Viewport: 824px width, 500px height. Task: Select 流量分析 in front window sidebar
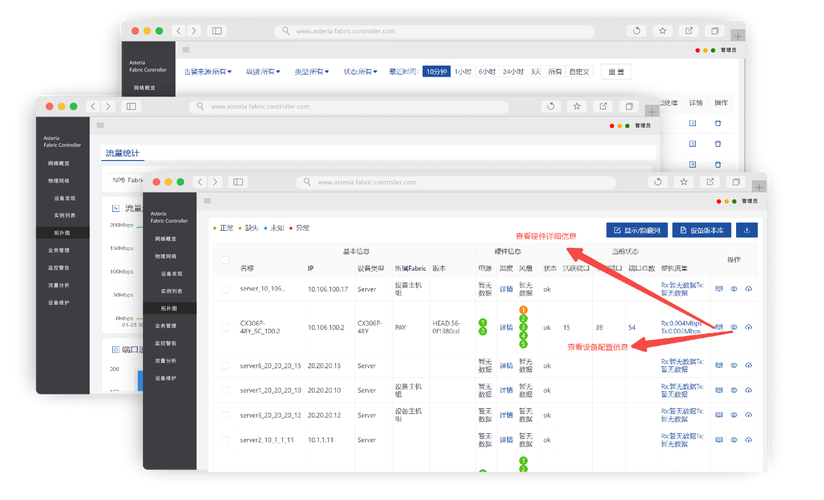(x=165, y=360)
